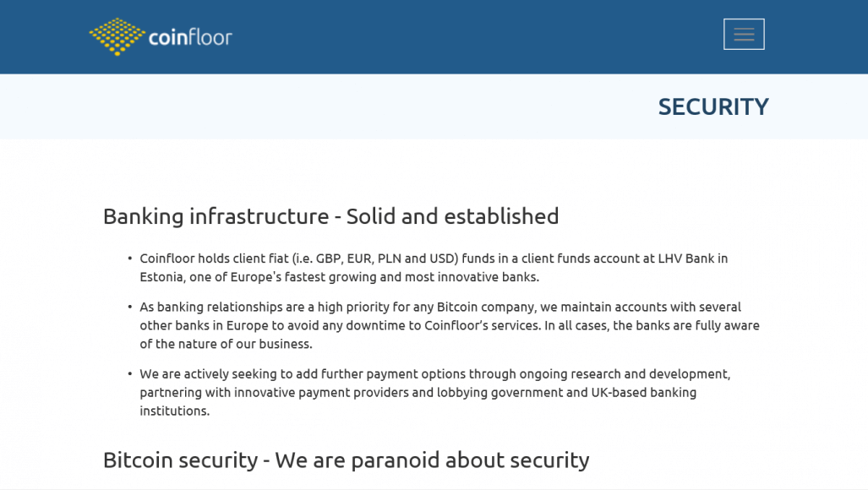Click the topmost bar of the hamburger icon
The image size is (868, 490).
click(743, 28)
